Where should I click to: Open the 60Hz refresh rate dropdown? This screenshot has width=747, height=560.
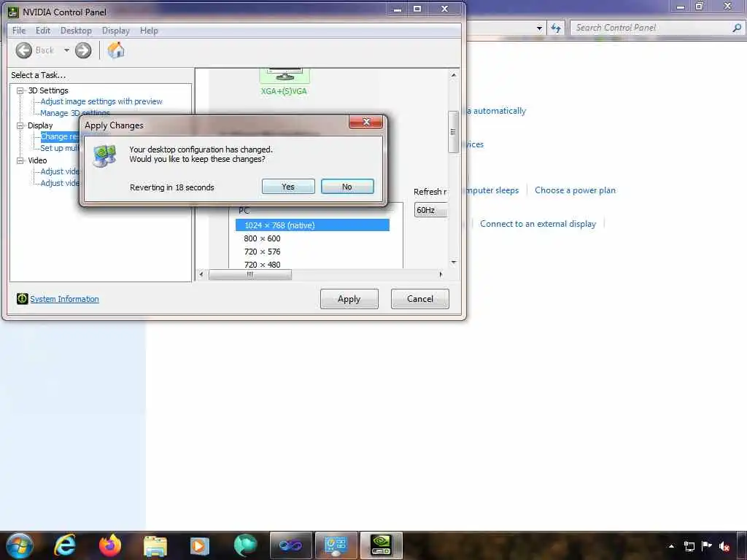pyautogui.click(x=430, y=210)
